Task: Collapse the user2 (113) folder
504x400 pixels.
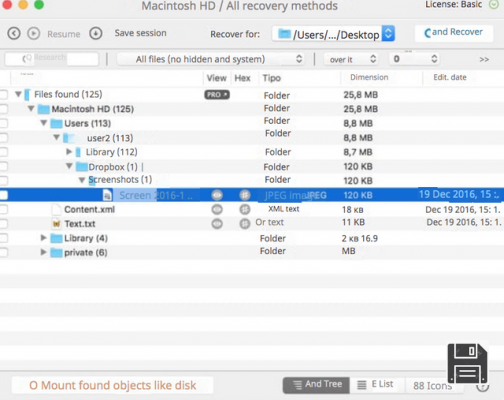Action: [57, 137]
